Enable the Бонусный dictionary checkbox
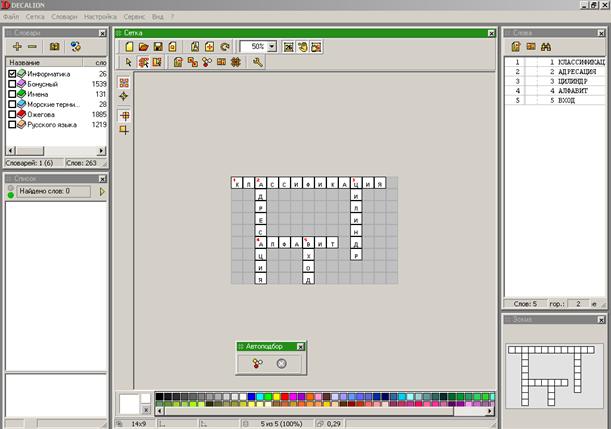 click(x=13, y=84)
